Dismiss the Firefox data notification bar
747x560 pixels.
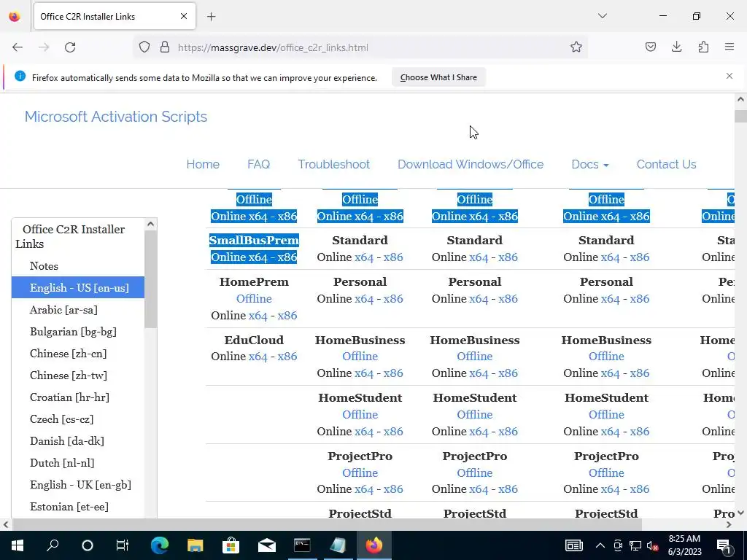pos(729,76)
